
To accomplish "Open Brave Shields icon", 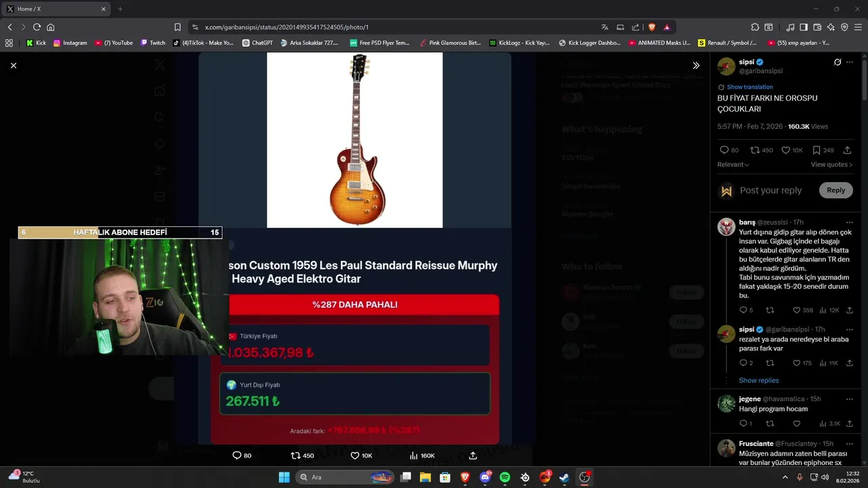I will click(652, 27).
